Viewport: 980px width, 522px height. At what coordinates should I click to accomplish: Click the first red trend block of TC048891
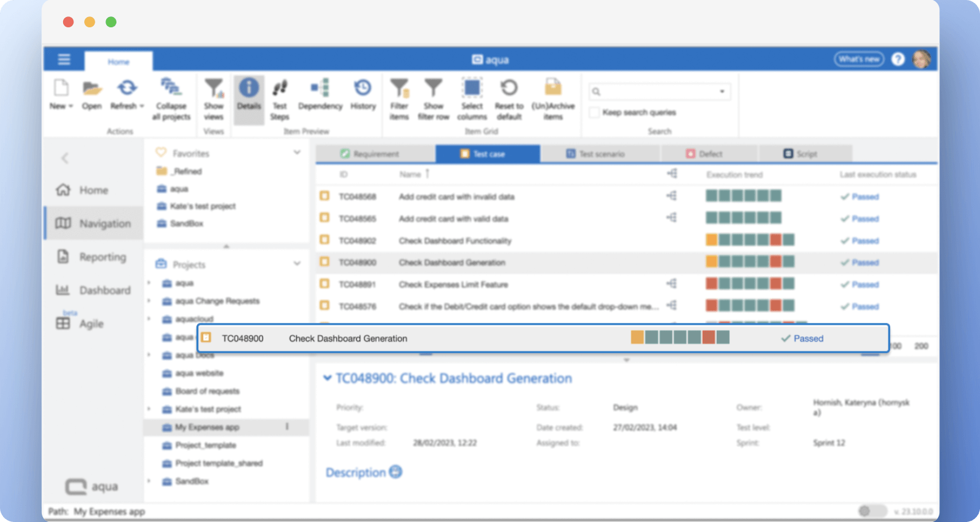[711, 283]
